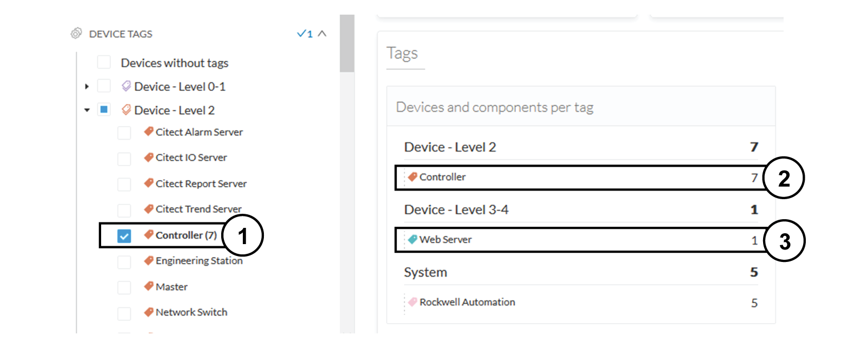Screen dimensions: 868x348
Task: Expand the Device - Level 0-1 tree node
Action: [x=87, y=87]
